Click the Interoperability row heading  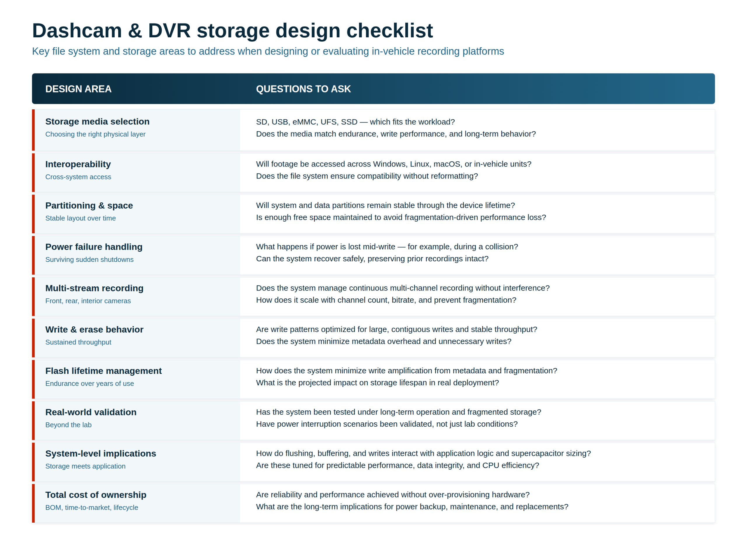[78, 164]
